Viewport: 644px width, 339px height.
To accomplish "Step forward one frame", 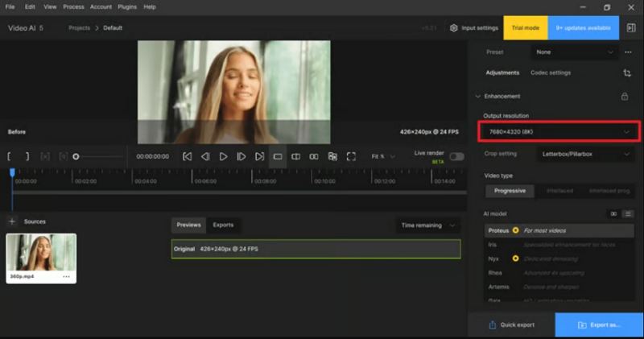I will [242, 156].
